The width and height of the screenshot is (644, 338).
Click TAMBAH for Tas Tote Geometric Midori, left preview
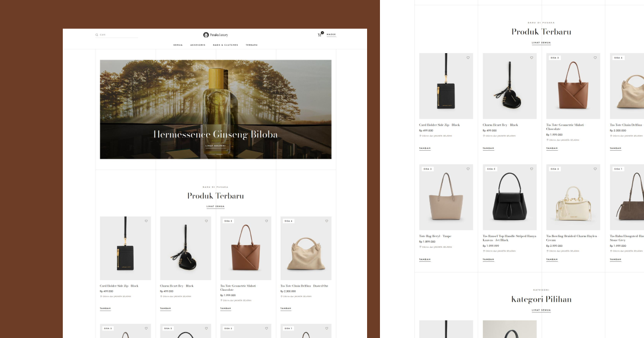tap(225, 308)
